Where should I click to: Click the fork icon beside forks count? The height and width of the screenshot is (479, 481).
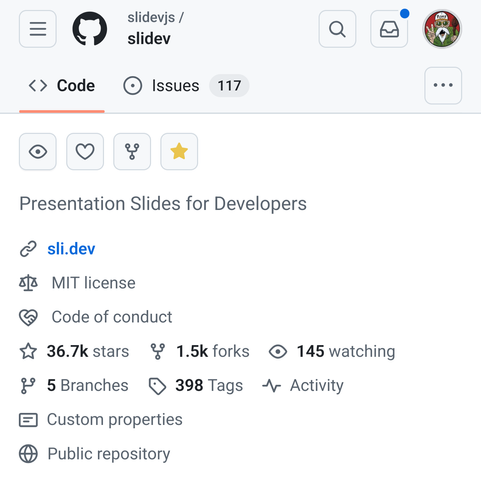click(158, 351)
